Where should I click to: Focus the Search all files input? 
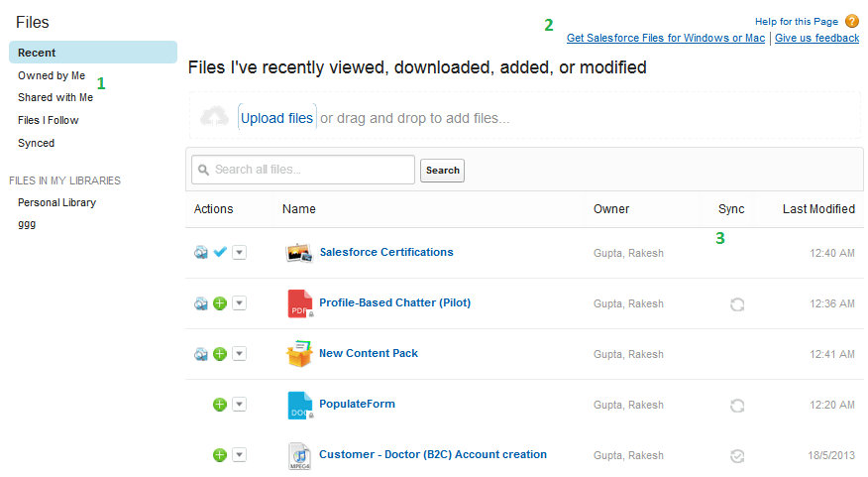pos(303,170)
